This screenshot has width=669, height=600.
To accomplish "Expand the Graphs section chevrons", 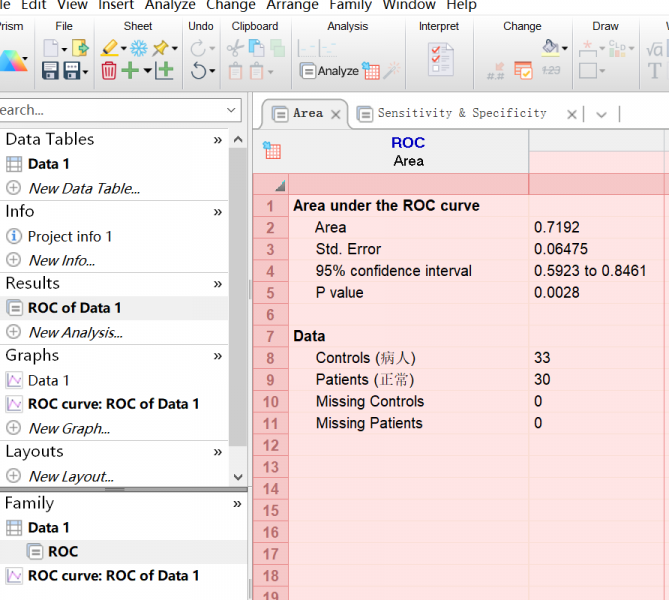I will click(x=218, y=356).
